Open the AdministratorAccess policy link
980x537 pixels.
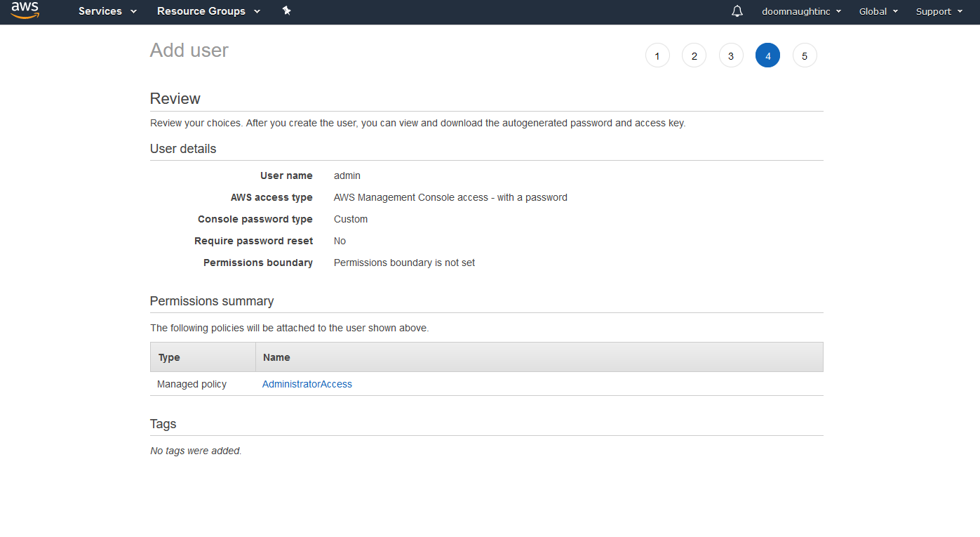(307, 384)
